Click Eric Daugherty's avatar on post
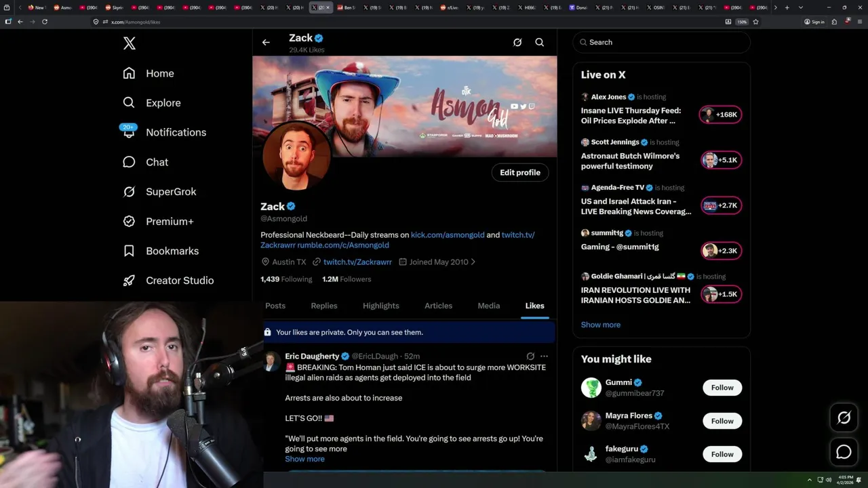Viewport: 868px width, 488px height. point(271,362)
